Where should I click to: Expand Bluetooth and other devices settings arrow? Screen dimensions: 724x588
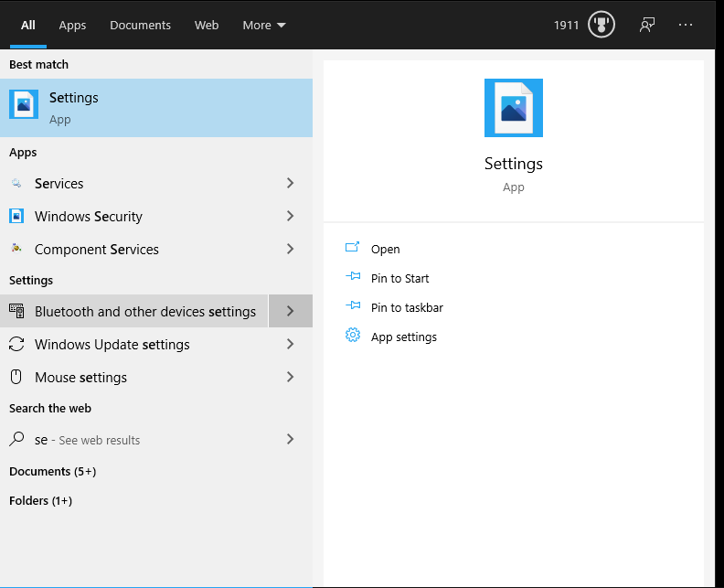(290, 312)
